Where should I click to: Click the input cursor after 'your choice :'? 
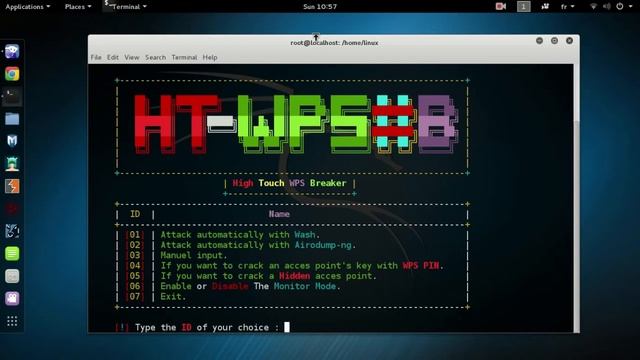pyautogui.click(x=287, y=327)
